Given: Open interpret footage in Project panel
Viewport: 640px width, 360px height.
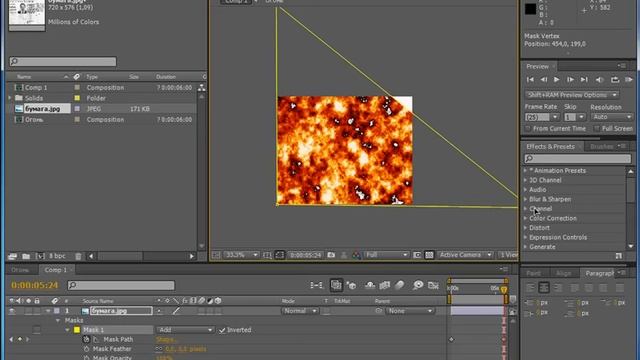Looking at the screenshot, I should [12, 256].
